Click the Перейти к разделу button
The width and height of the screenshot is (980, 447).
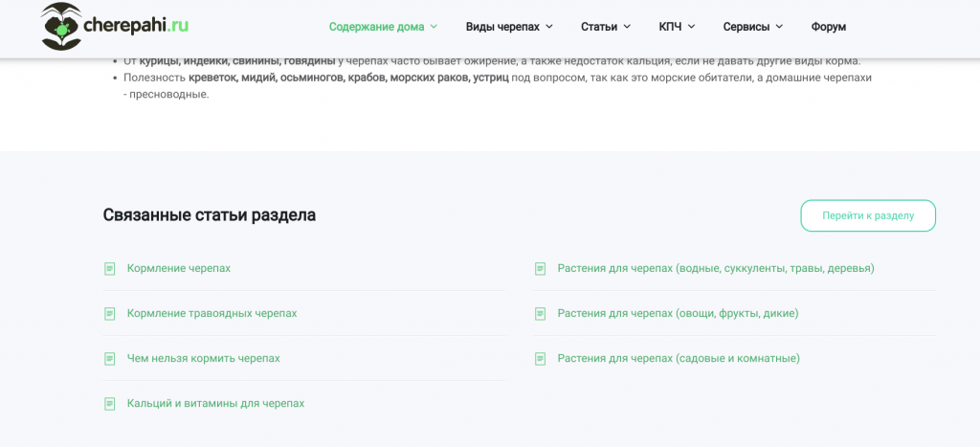click(x=868, y=215)
